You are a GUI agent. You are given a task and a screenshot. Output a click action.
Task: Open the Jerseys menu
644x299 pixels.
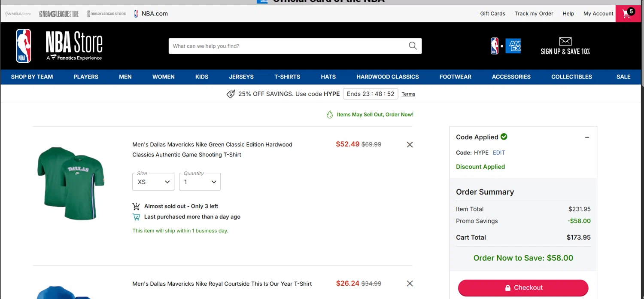(241, 77)
